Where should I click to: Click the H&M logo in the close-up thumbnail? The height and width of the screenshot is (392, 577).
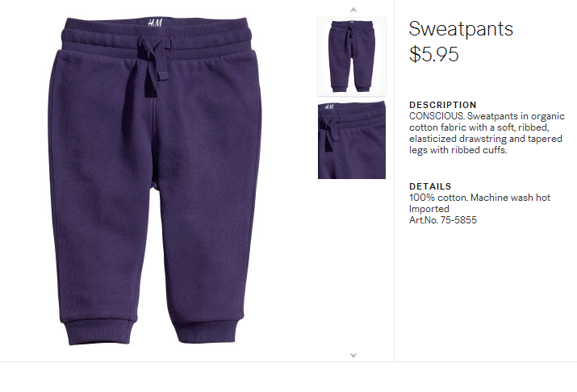(329, 107)
